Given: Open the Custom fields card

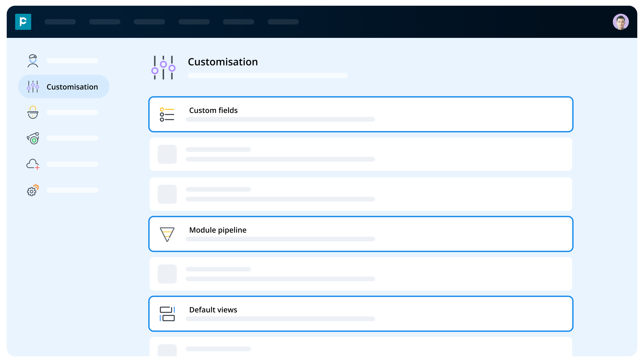Looking at the screenshot, I should point(361,114).
